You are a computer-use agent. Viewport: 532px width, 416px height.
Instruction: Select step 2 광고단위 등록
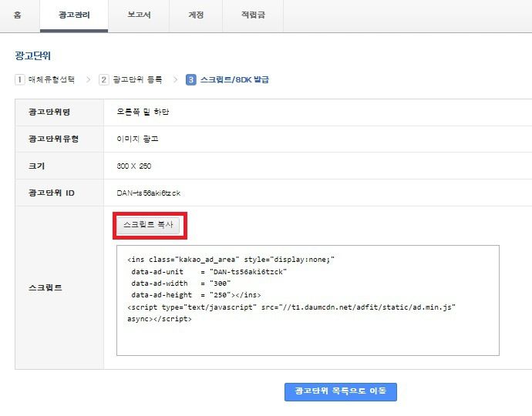click(x=130, y=79)
